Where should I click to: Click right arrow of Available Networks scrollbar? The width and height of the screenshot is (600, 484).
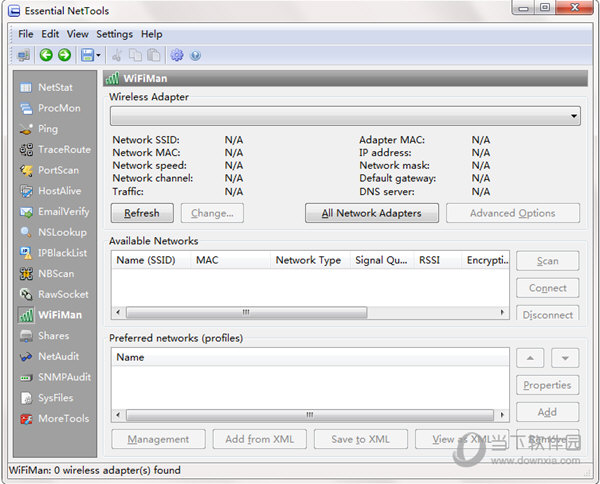(502, 312)
